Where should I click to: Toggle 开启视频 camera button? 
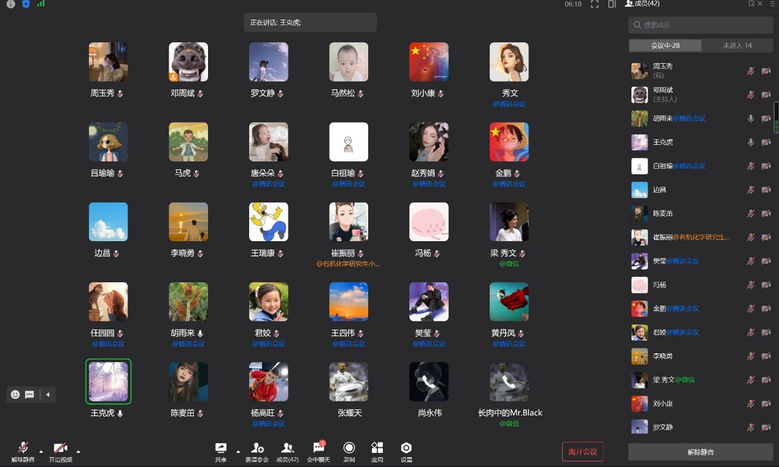point(61,449)
